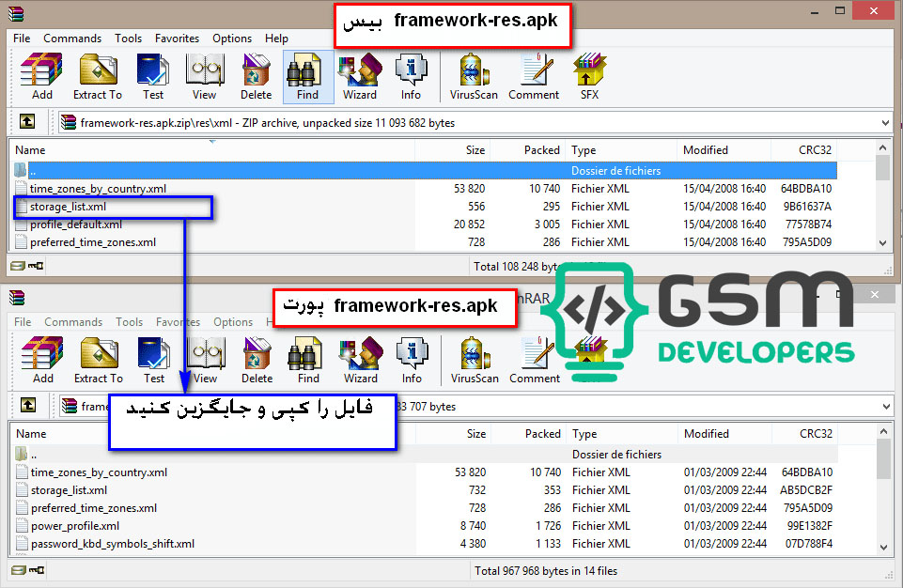Click Extract To in the upper WinRAR toolbar
The image size is (903, 588).
pos(98,77)
